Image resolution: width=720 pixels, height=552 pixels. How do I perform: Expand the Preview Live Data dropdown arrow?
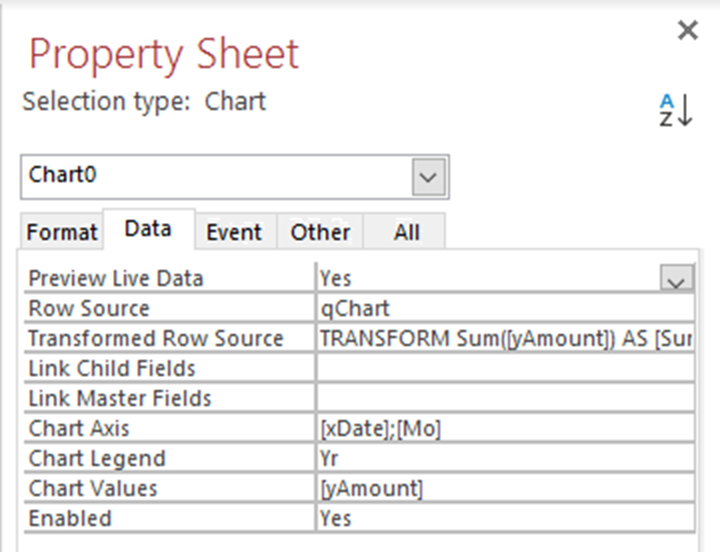coord(677,279)
